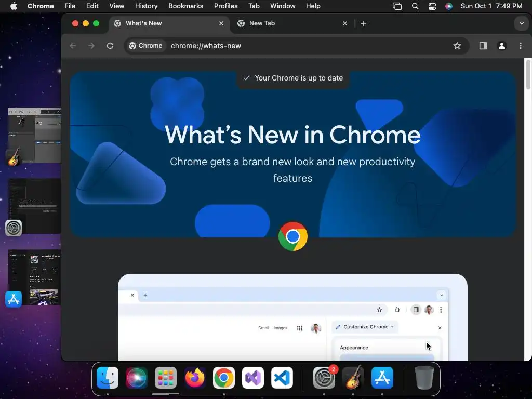Switch to App Store Stage Manager thumbnail
This screenshot has height=399, width=532.
[34, 277]
